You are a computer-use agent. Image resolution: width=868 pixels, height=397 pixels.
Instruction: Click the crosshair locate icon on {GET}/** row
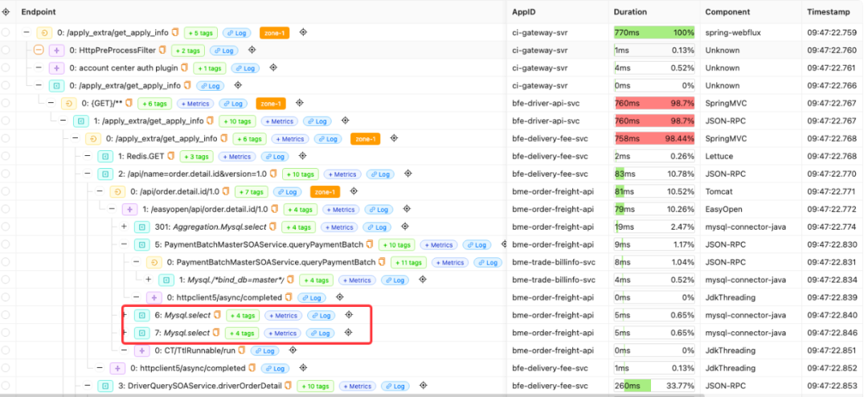pos(300,103)
